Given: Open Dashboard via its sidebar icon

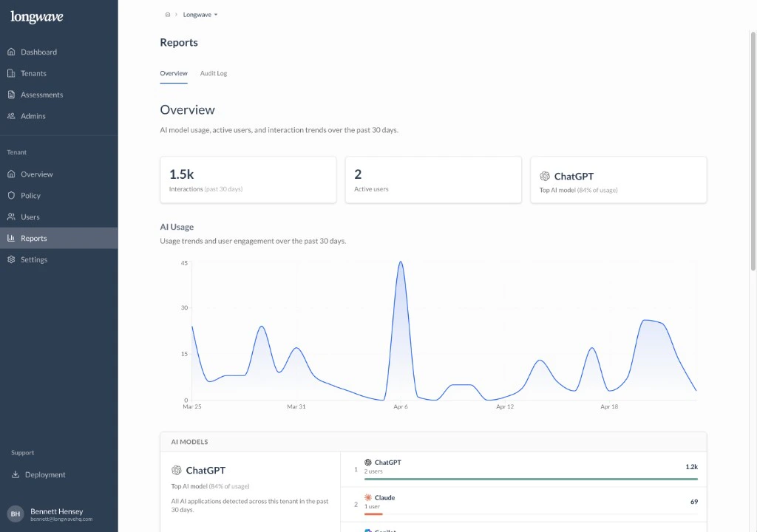Looking at the screenshot, I should pyautogui.click(x=12, y=52).
